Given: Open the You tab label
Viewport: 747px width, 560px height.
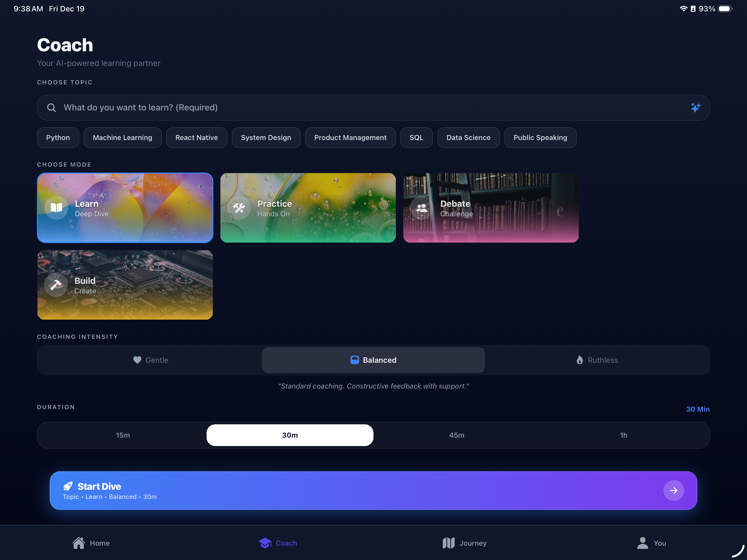Looking at the screenshot, I should click(x=660, y=543).
